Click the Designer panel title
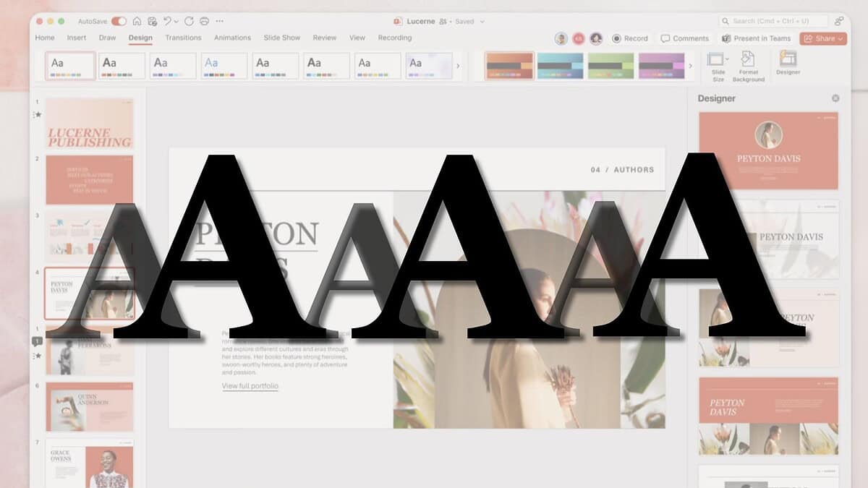The image size is (868, 488). click(x=716, y=98)
